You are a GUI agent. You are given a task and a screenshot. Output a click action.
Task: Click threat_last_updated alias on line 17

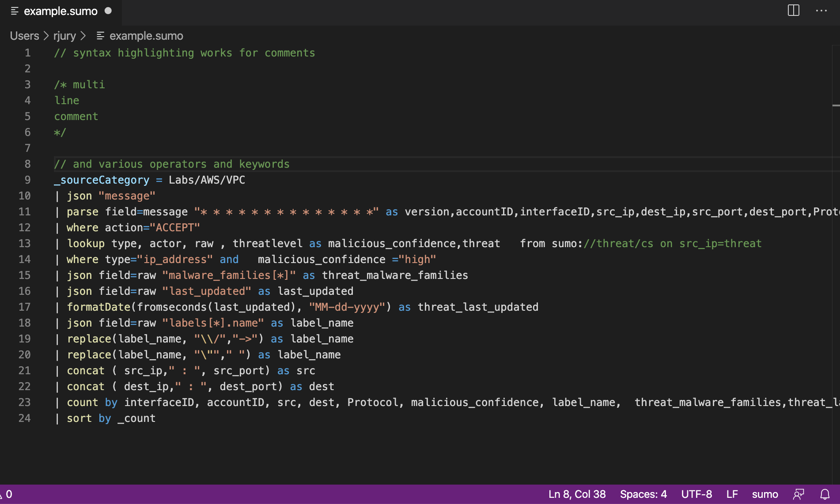pyautogui.click(x=478, y=307)
